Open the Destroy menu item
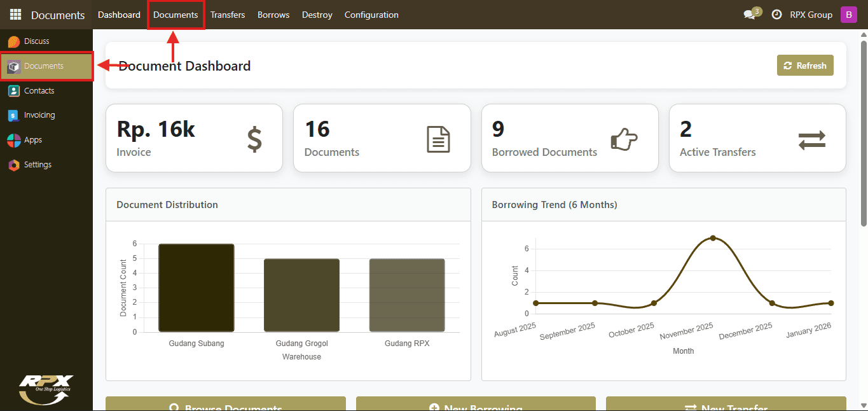Viewport: 868px width, 411px height. (x=317, y=15)
